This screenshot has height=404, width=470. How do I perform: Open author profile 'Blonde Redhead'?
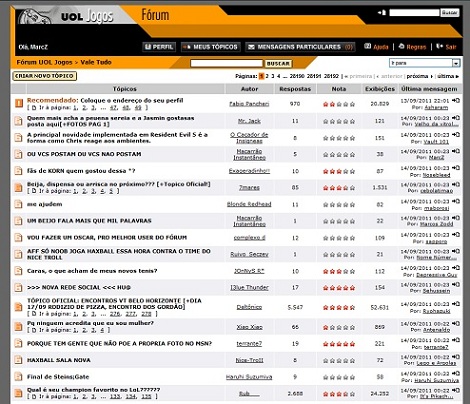(x=249, y=204)
